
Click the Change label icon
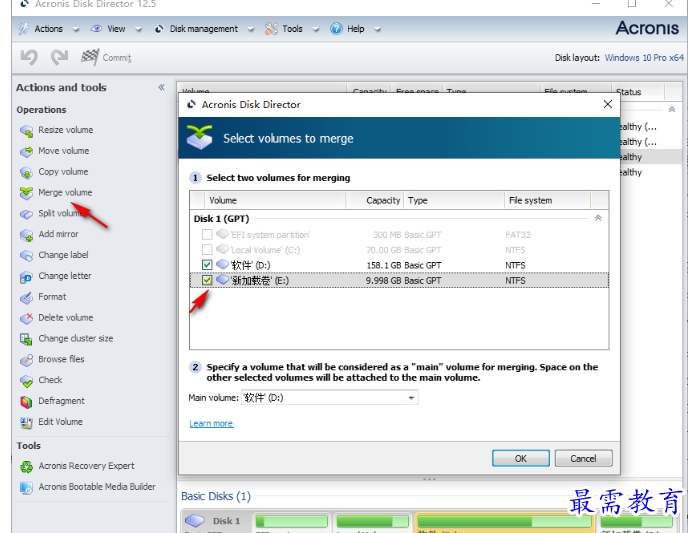click(26, 256)
